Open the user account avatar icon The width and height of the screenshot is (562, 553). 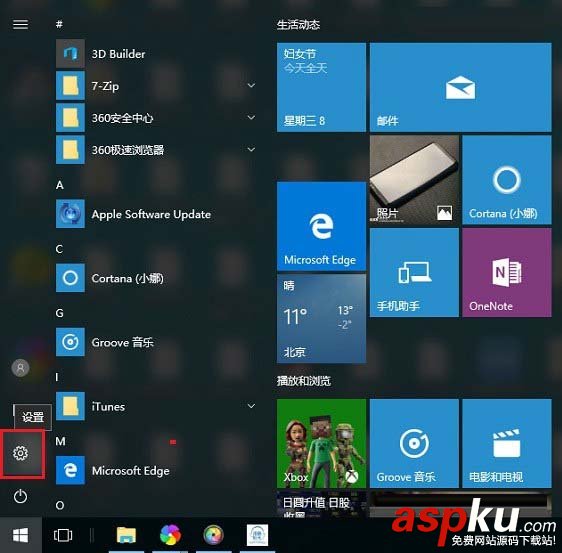click(20, 368)
